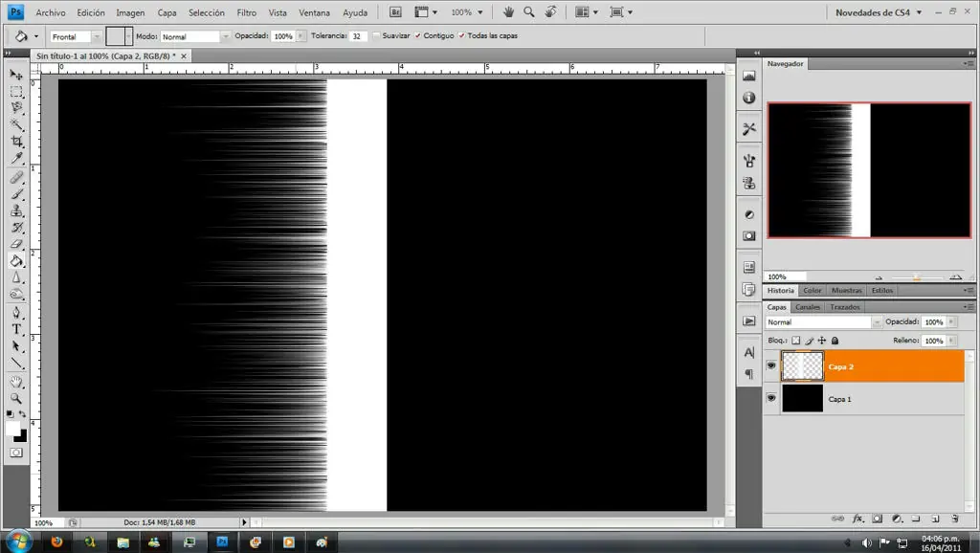Open the Info panel icon
The width and height of the screenshot is (980, 553).
point(748,99)
